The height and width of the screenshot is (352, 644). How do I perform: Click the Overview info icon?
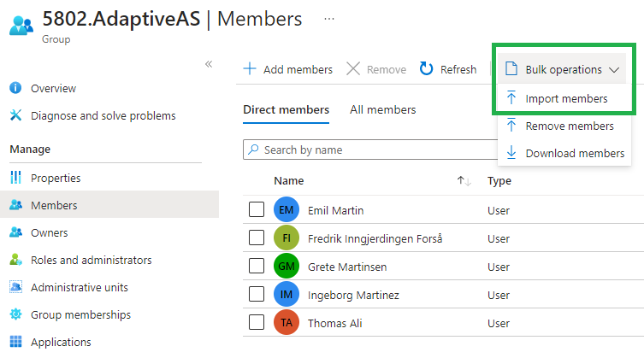(15, 88)
